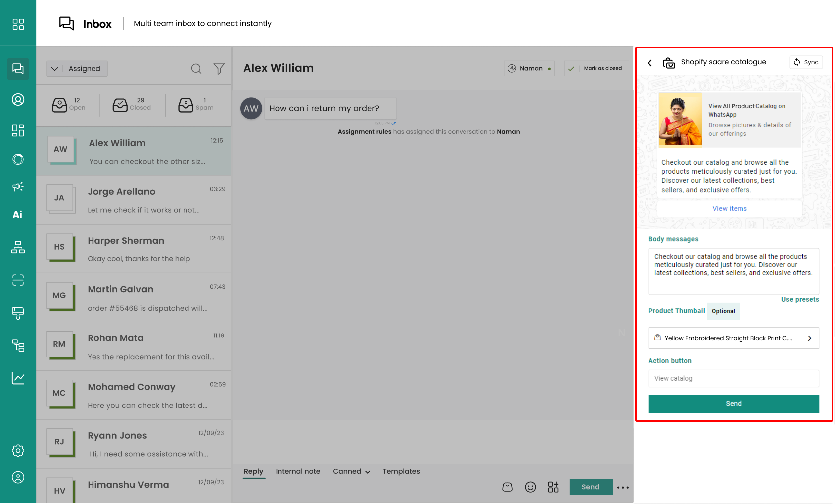Switch to Internal note tab

[x=298, y=471]
